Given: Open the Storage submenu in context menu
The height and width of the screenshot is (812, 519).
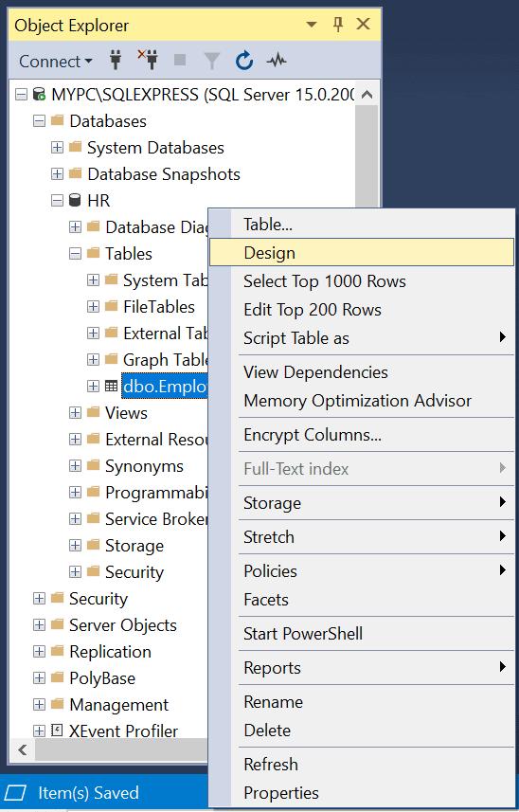Looking at the screenshot, I should point(362,503).
